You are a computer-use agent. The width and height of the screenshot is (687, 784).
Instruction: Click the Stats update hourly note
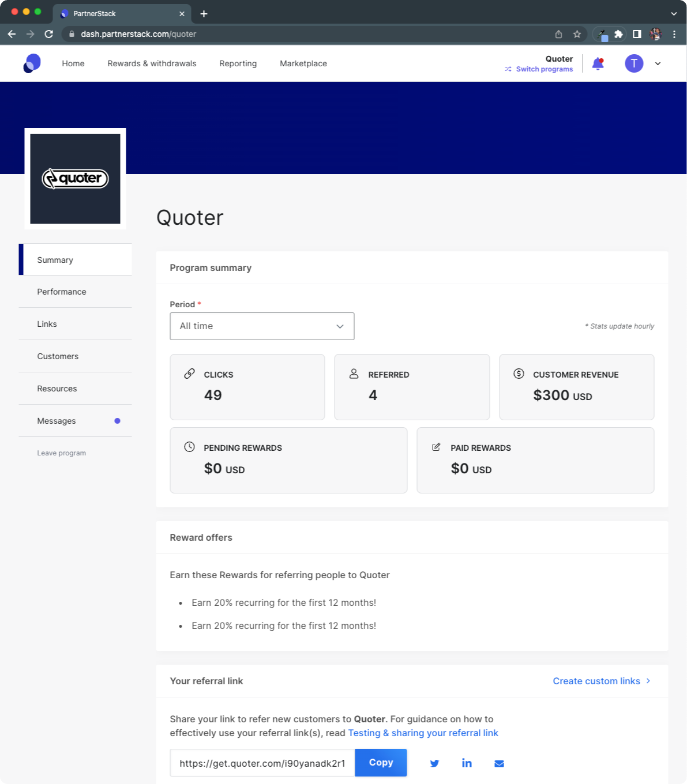coord(620,326)
